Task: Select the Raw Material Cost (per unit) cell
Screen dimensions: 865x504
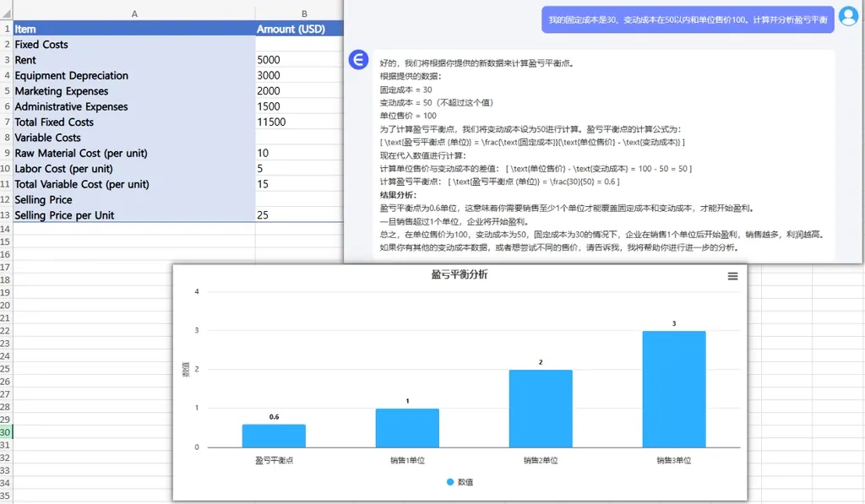Action: pyautogui.click(x=134, y=154)
